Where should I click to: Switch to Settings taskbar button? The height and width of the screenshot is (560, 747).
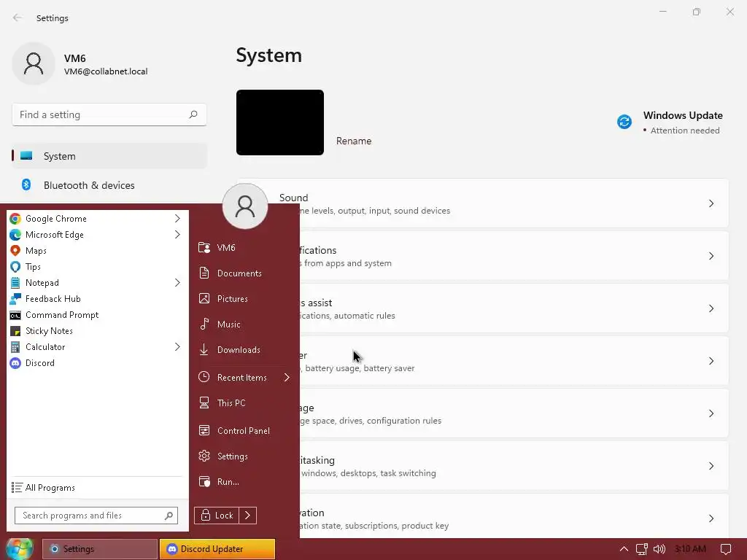[99, 549]
